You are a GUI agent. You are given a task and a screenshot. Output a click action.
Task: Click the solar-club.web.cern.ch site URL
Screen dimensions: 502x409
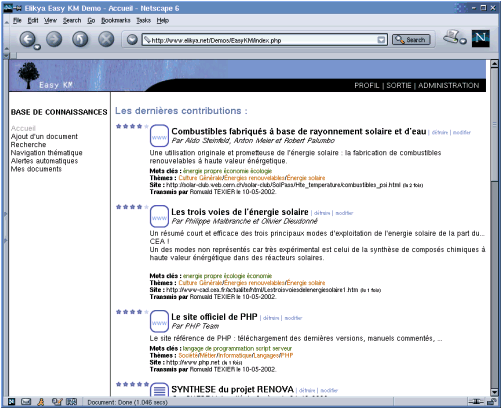283,185
